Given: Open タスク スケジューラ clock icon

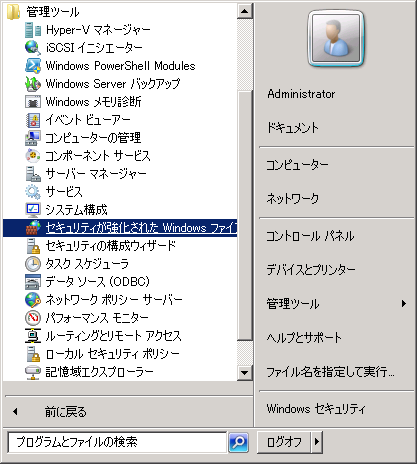Looking at the screenshot, I should point(33,264).
